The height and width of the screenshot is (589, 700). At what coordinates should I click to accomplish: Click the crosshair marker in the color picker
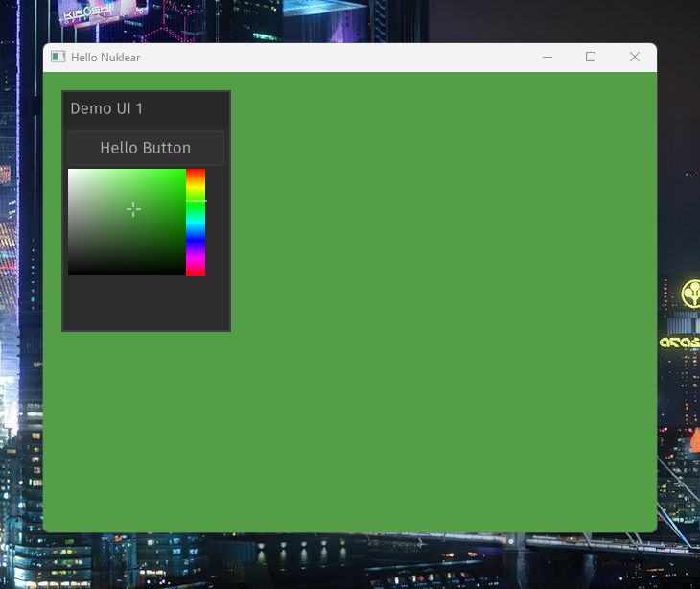[x=133, y=209]
